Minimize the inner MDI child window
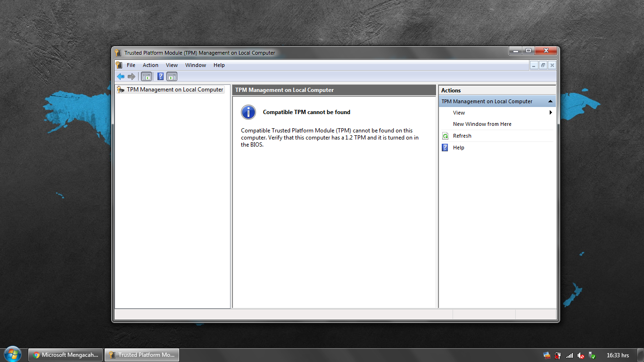 (534, 65)
